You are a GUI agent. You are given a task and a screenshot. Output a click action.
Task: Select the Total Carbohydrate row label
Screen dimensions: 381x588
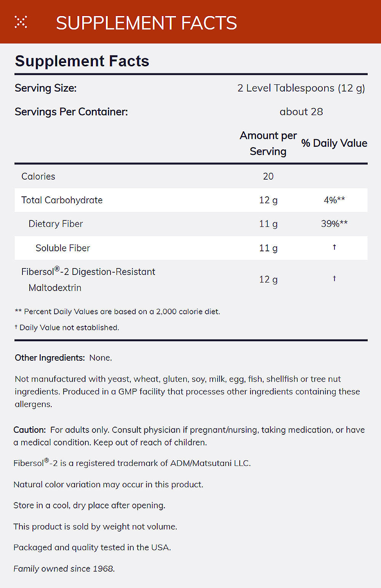point(62,200)
